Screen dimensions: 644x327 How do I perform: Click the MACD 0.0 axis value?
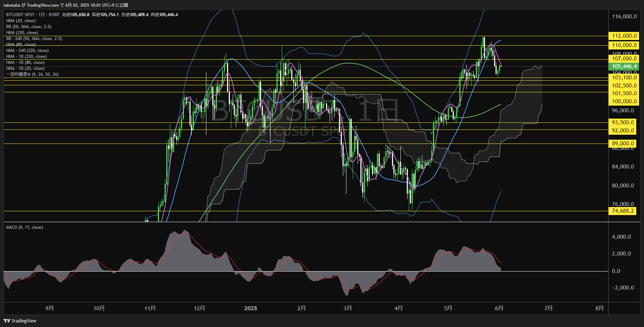[x=616, y=271]
